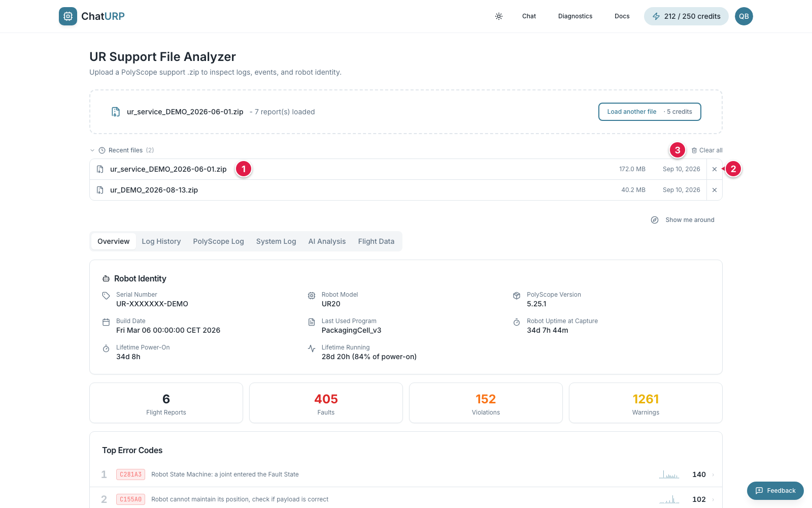Click the Robot Model chip icon
The width and height of the screenshot is (812, 508).
point(312,296)
